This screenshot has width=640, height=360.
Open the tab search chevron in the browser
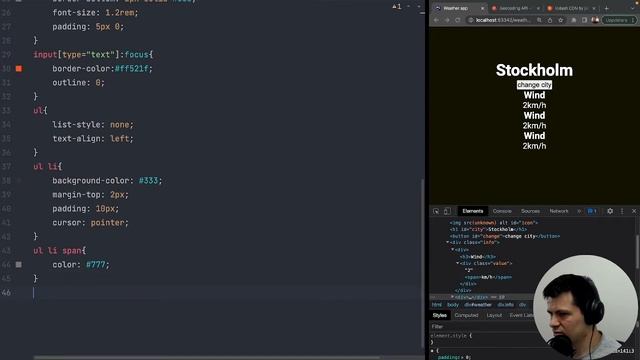(633, 8)
